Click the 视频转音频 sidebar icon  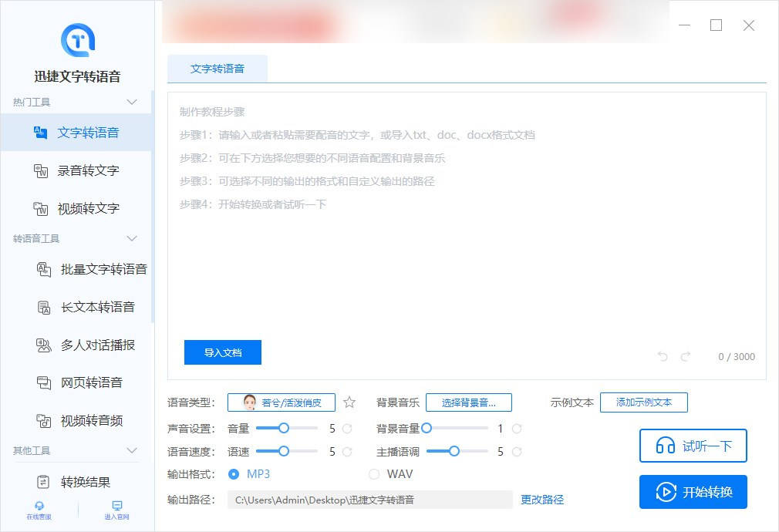coord(44,421)
